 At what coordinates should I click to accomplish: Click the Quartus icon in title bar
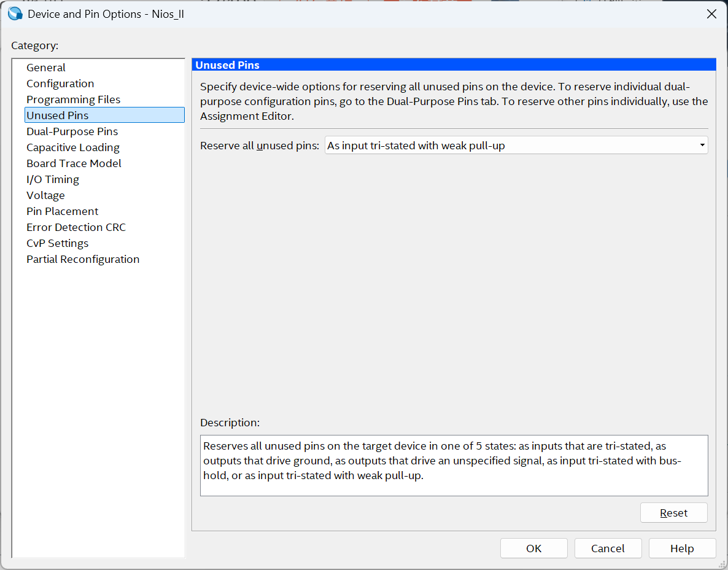[x=15, y=14]
